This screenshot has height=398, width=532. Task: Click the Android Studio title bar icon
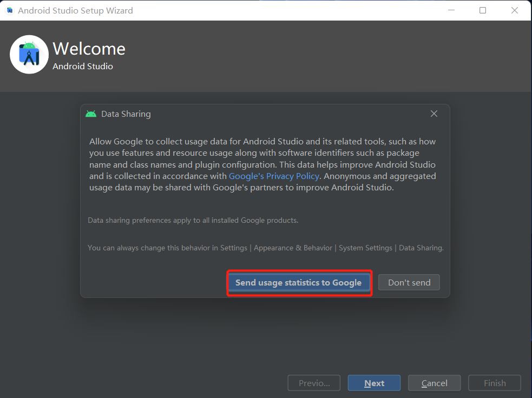tap(10, 10)
